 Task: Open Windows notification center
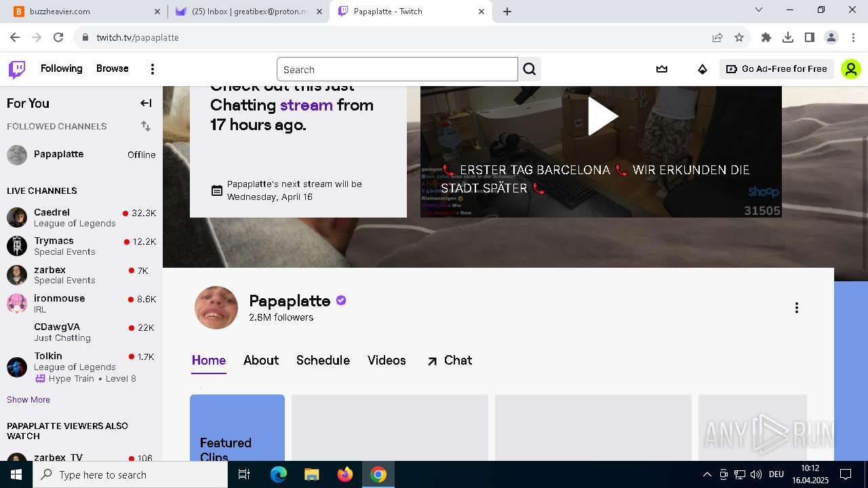pos(846,474)
